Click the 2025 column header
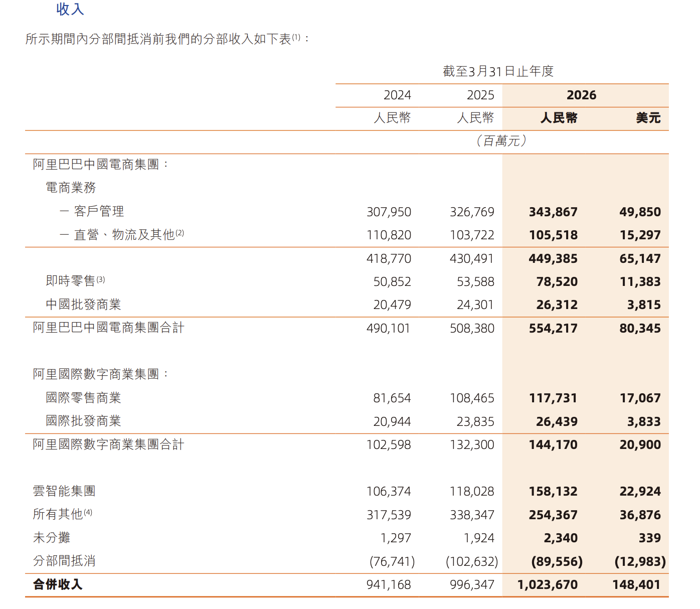Image resolution: width=700 pixels, height=609 pixels. 480,95
